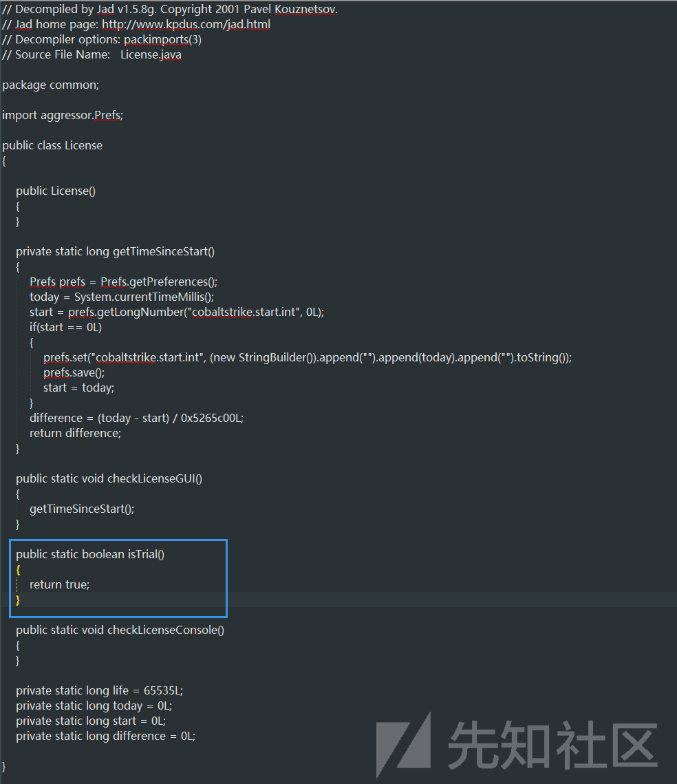The width and height of the screenshot is (677, 784).
Task: Click the 'return true;' statement
Action: pyautogui.click(x=59, y=584)
